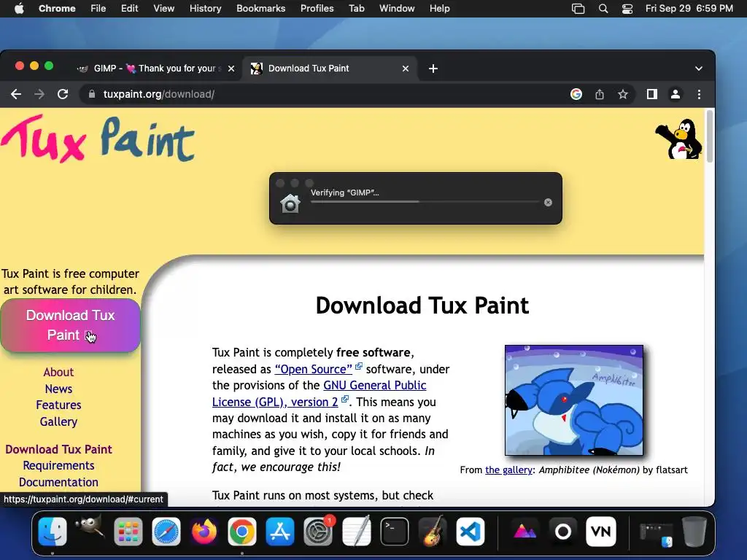Open Visual Studio Code from the dock

(x=471, y=531)
